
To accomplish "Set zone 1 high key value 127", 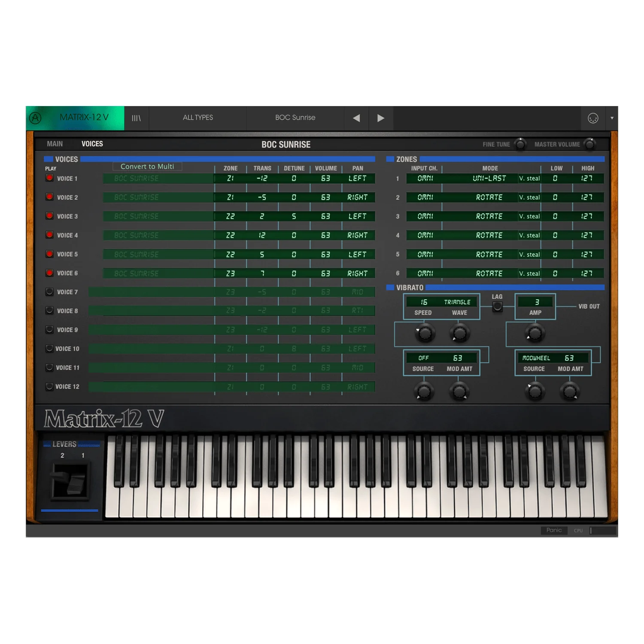I will (x=587, y=178).
